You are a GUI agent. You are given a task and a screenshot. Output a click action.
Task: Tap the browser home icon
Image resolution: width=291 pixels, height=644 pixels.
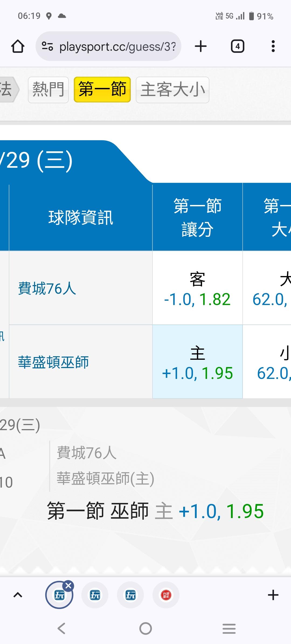(18, 46)
